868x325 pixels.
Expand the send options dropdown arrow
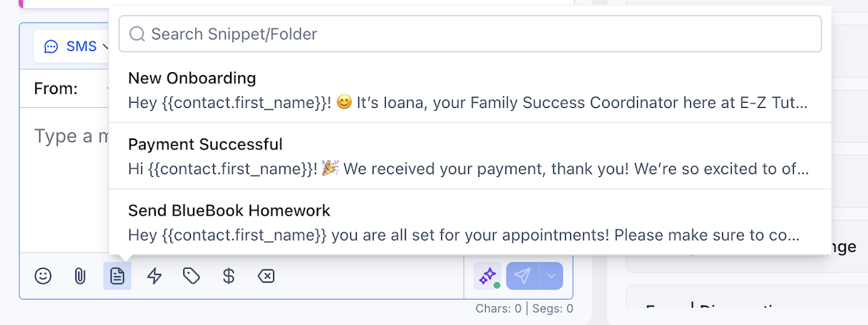click(551, 275)
